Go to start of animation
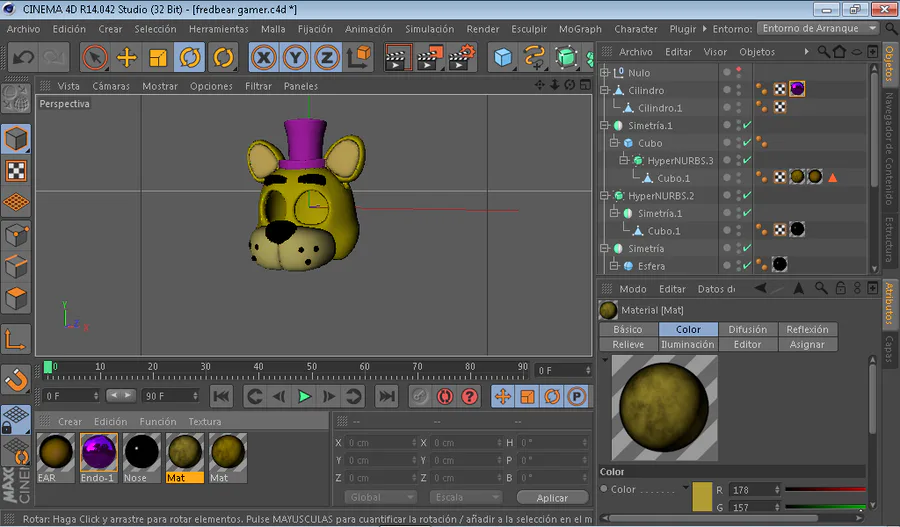The width and height of the screenshot is (900, 527). click(222, 396)
